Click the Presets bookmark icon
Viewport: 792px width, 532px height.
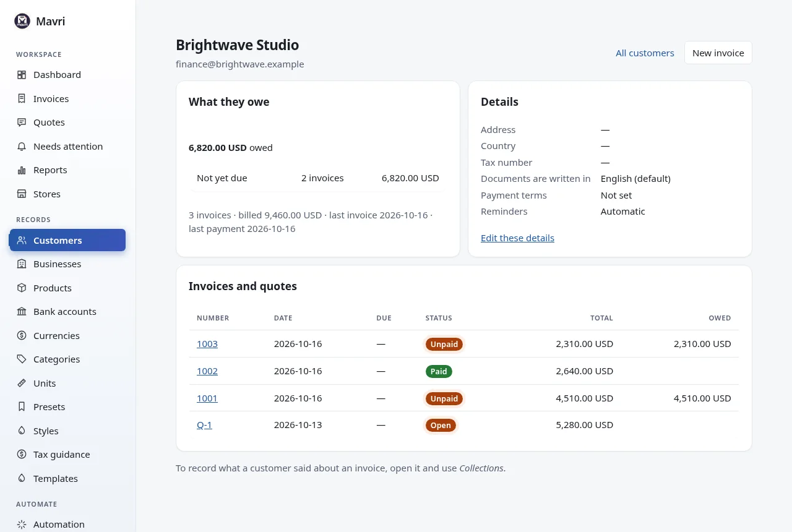22,407
